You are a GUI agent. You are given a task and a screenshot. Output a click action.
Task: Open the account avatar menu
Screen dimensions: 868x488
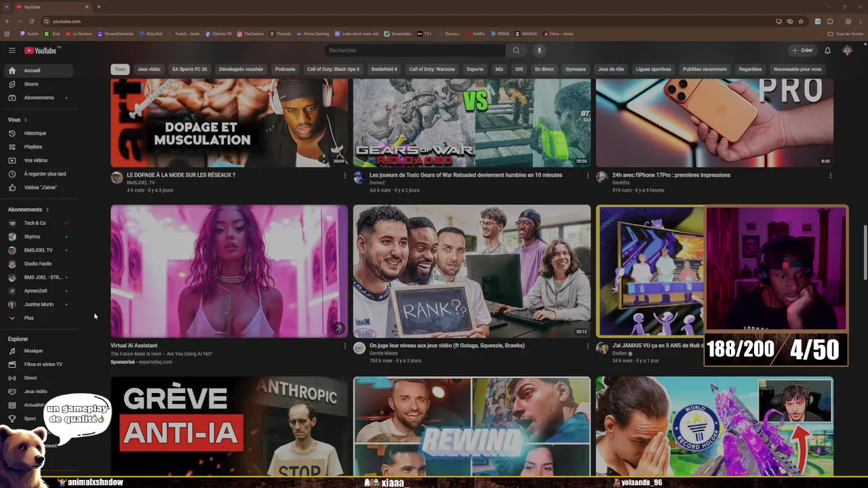point(848,50)
